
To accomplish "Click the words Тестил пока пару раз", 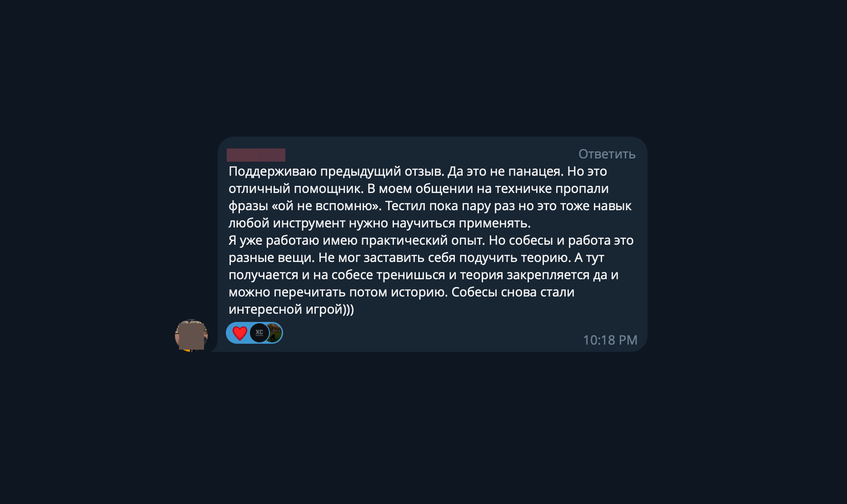I will coord(450,206).
